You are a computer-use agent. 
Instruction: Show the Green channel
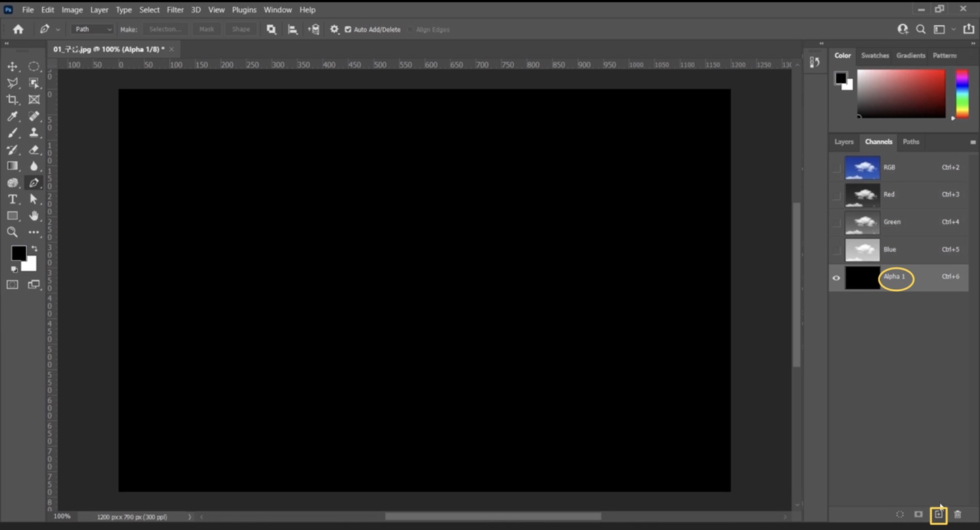836,222
